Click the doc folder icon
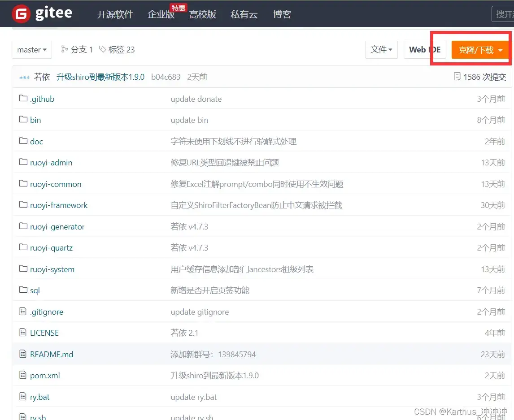Screen dimensions: 514x420 23,141
